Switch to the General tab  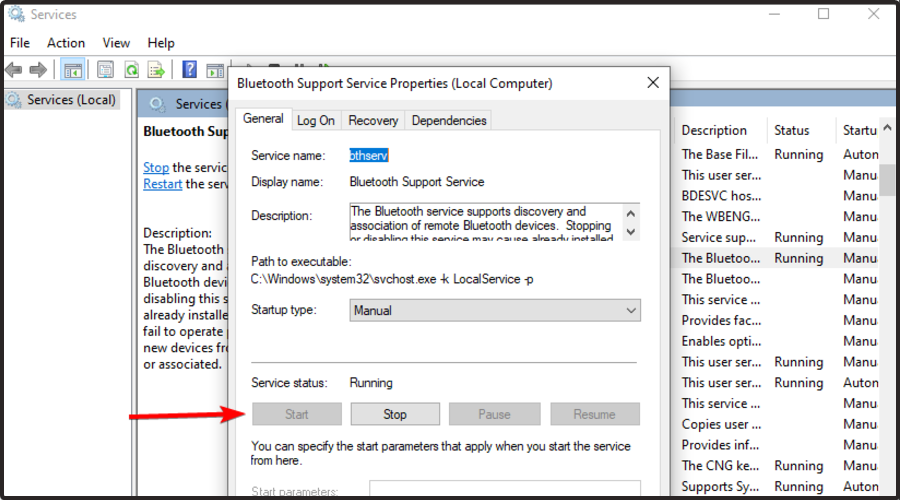pyautogui.click(x=263, y=119)
